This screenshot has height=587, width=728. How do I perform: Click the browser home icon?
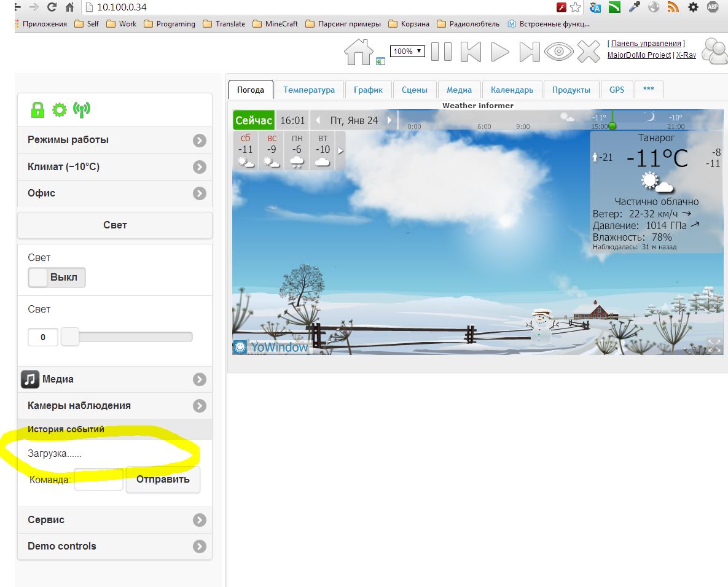[x=69, y=7]
